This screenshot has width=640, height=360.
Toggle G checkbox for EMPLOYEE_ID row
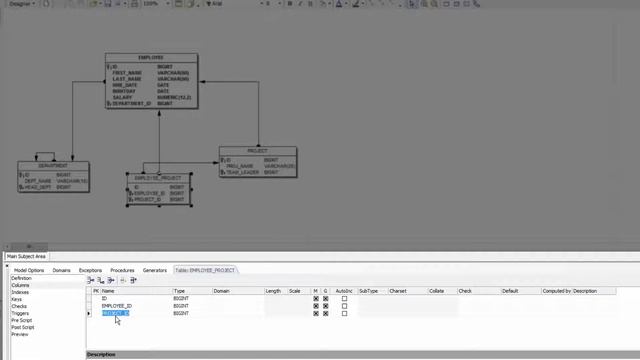pyautogui.click(x=326, y=306)
